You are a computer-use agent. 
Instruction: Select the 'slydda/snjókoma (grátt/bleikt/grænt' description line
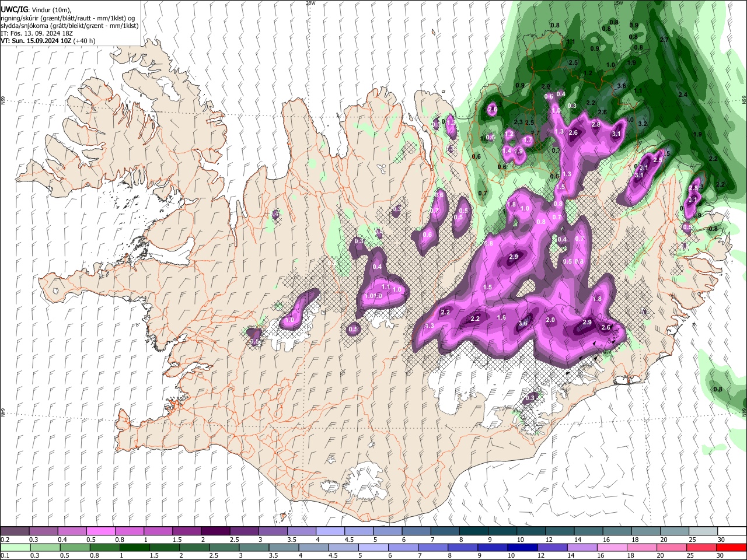(x=69, y=26)
